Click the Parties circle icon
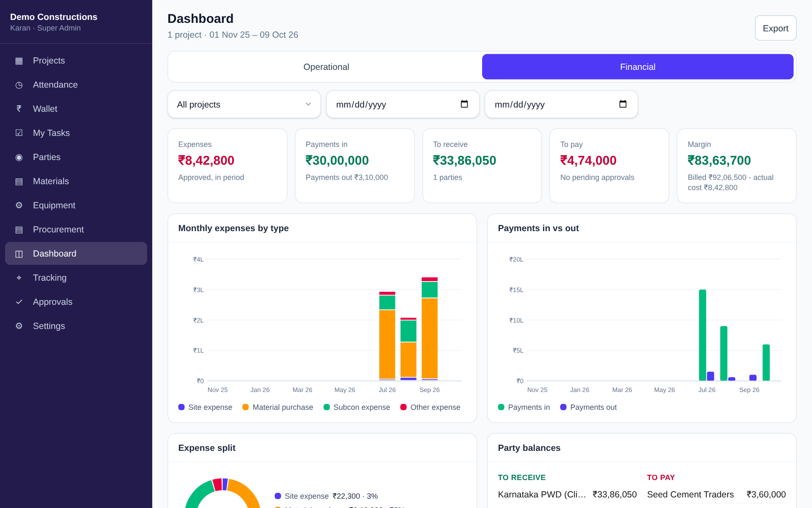This screenshot has width=812, height=508. tap(19, 157)
